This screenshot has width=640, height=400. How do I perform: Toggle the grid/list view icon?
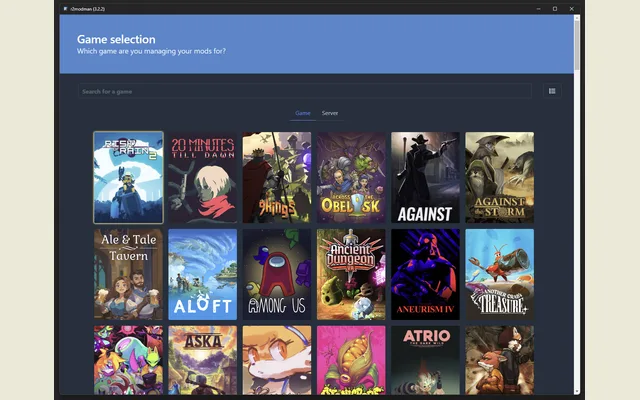coord(552,91)
